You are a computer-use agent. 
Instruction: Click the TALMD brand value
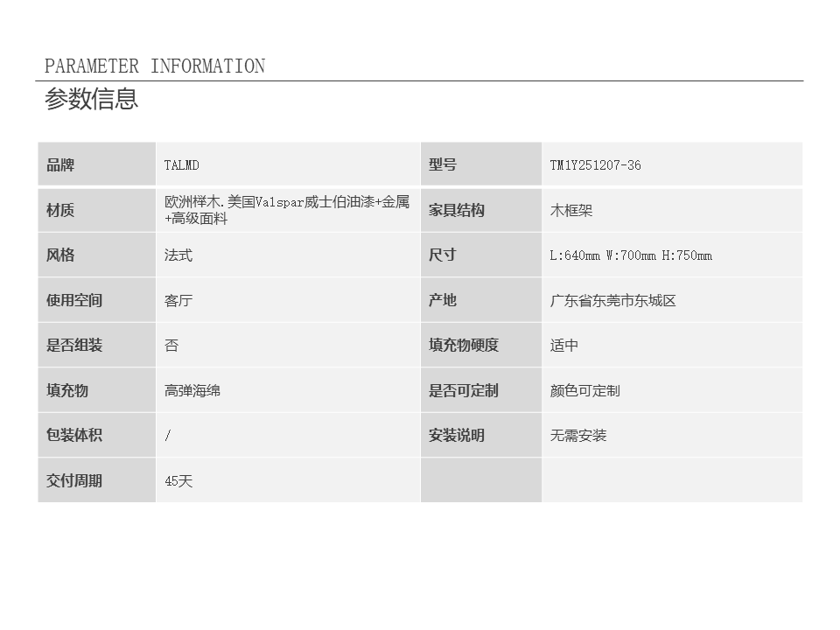point(182,165)
